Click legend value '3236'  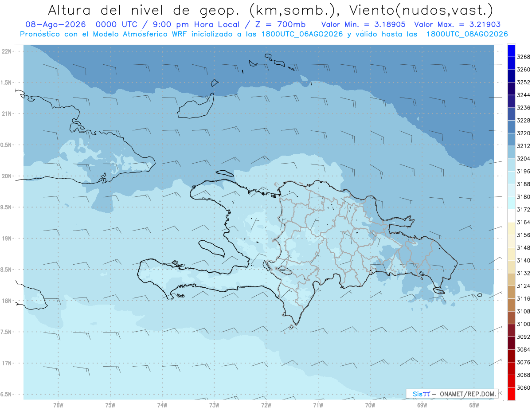coord(524,108)
